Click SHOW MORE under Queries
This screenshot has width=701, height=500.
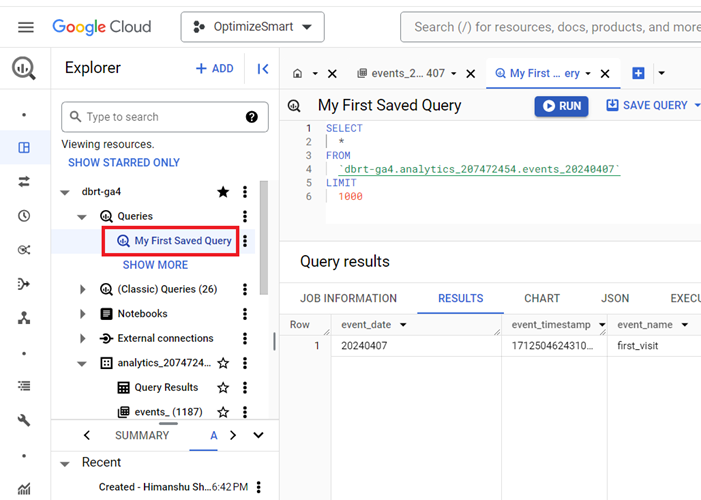coord(156,265)
